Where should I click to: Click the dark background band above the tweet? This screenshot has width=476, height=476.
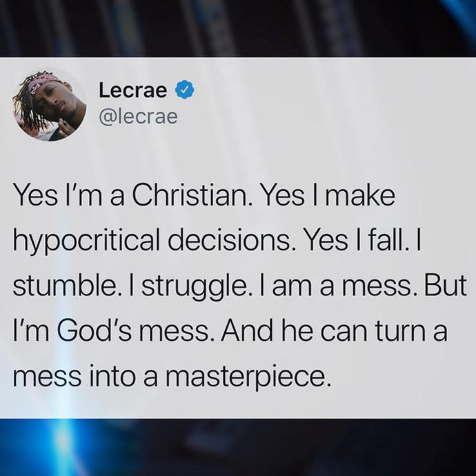coord(238,28)
